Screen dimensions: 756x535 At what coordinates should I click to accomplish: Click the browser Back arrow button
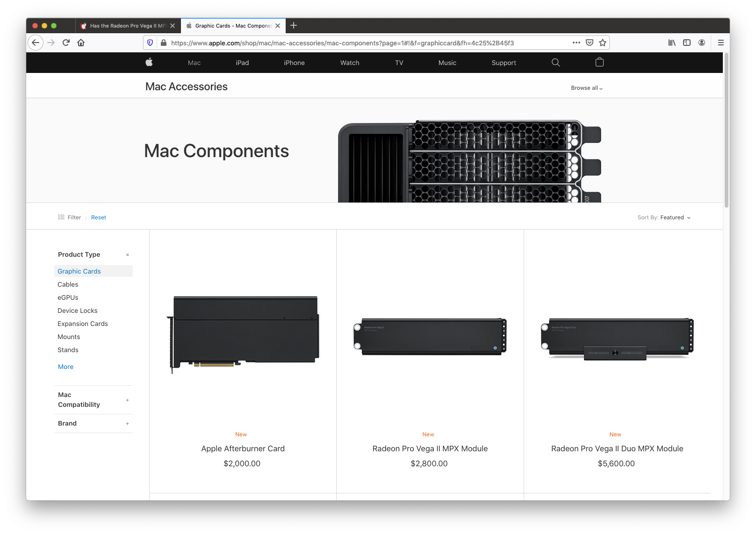(x=36, y=43)
